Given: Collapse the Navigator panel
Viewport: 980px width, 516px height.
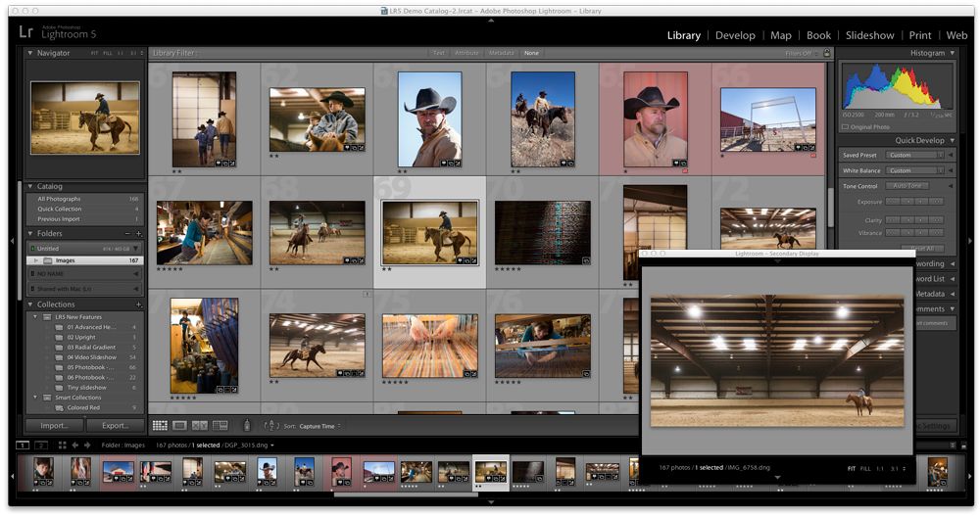Looking at the screenshot, I should click(30, 53).
